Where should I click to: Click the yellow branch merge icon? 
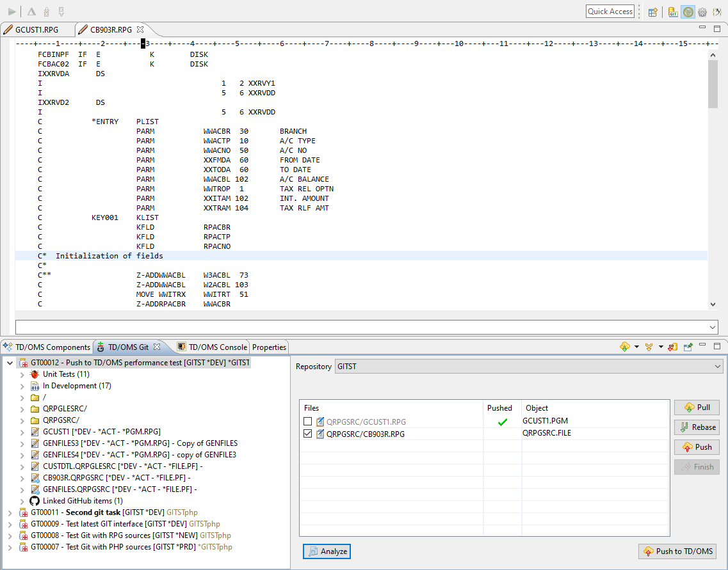point(649,347)
